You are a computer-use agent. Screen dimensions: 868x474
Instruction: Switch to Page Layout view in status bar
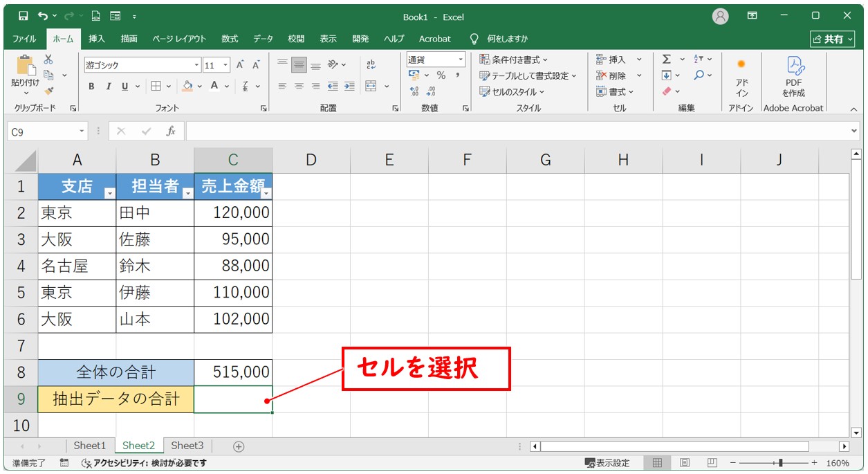[x=684, y=463]
